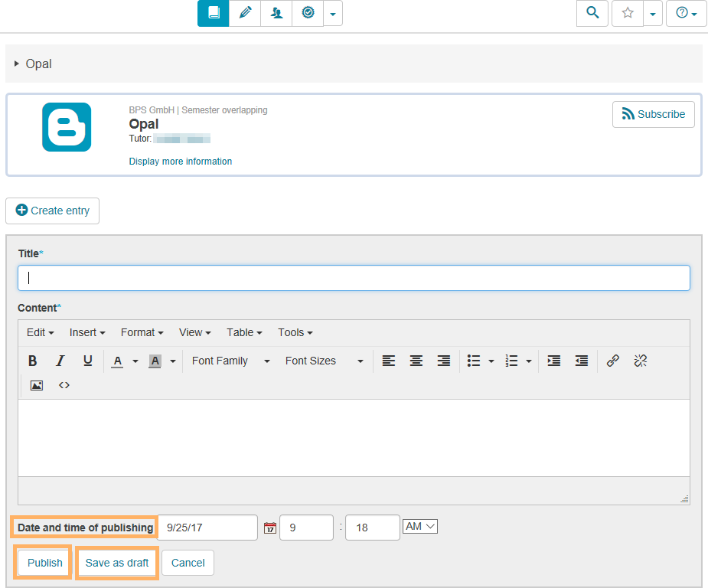Screen dimensions: 708x588
Task: Click the insert image icon
Action: point(36,385)
